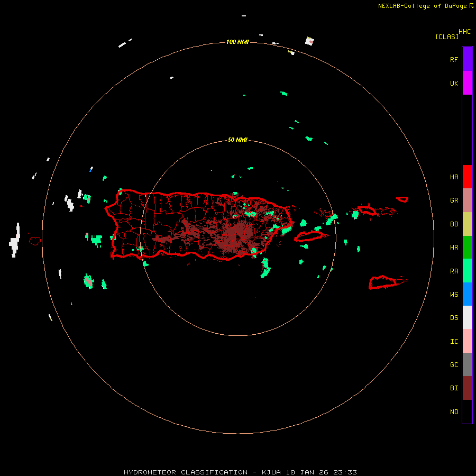476x476 pixels.
Task: Click the HA legend label
Action: pos(454,177)
